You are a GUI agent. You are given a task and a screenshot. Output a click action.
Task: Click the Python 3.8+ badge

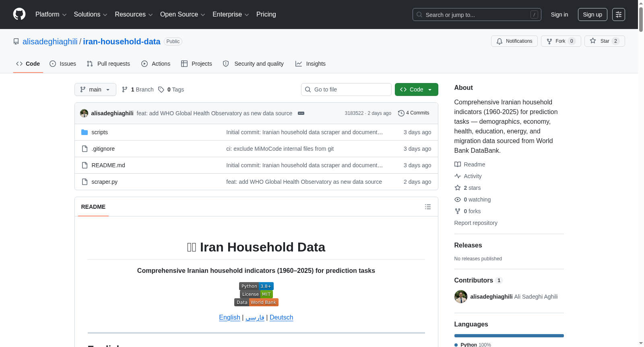click(x=256, y=286)
